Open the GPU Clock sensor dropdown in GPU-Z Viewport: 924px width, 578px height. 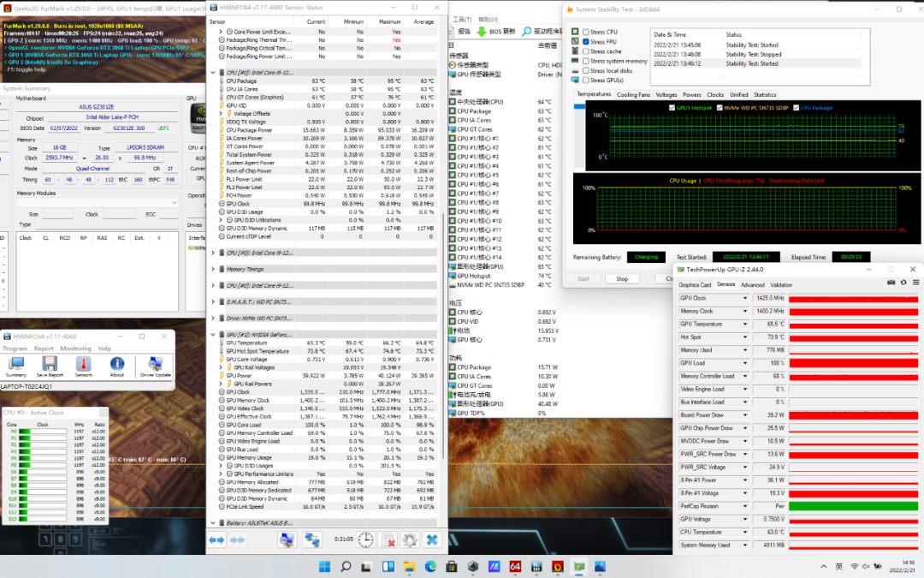tap(745, 299)
